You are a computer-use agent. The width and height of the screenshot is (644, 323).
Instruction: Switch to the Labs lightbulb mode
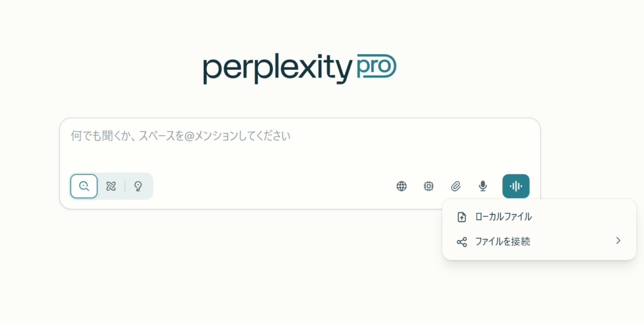pyautogui.click(x=138, y=186)
